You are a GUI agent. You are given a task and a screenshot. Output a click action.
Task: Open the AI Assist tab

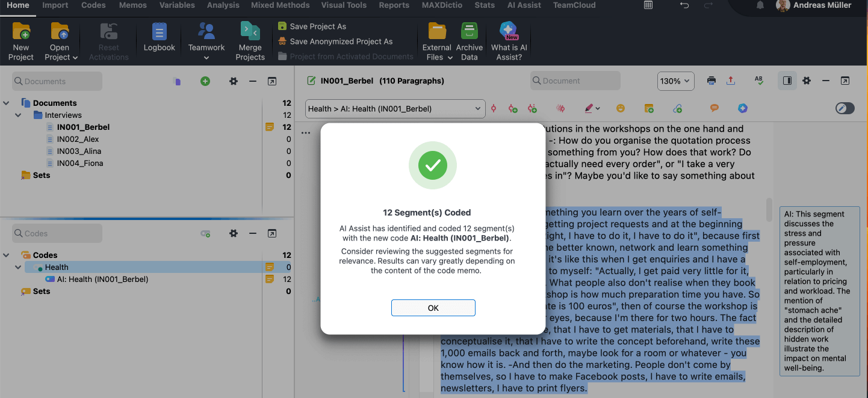pos(524,5)
